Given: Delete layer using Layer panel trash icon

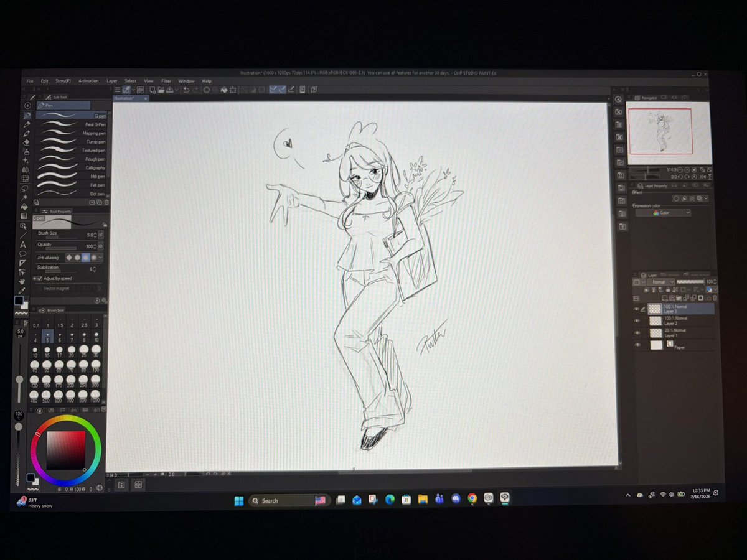Looking at the screenshot, I should tap(715, 297).
